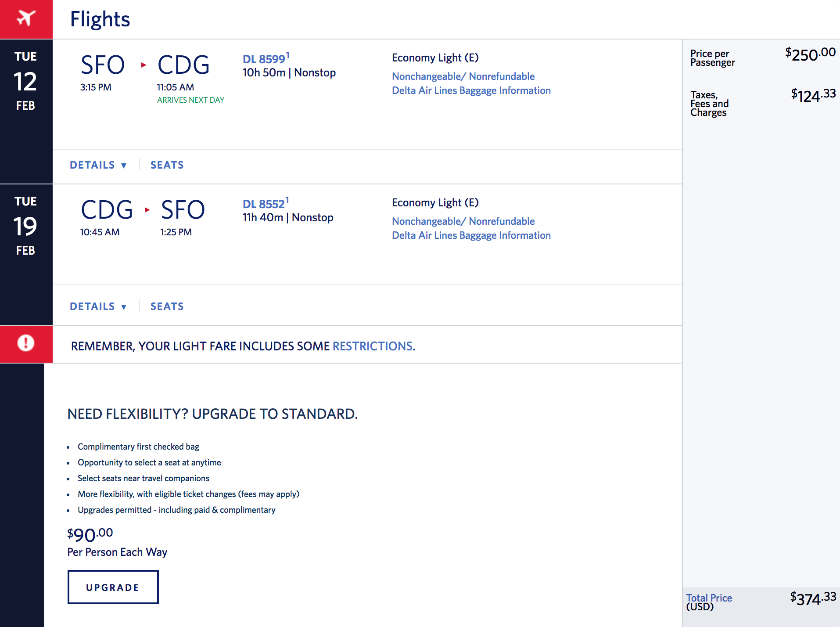Open the light fare RESTRICTIONS link
This screenshot has width=840, height=627.
coord(373,346)
